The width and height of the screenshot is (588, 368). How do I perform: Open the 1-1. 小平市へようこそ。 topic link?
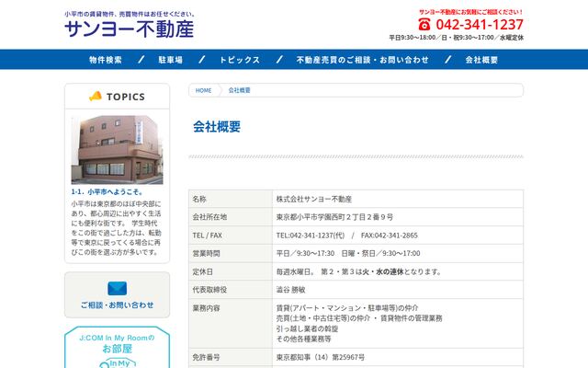click(x=107, y=192)
